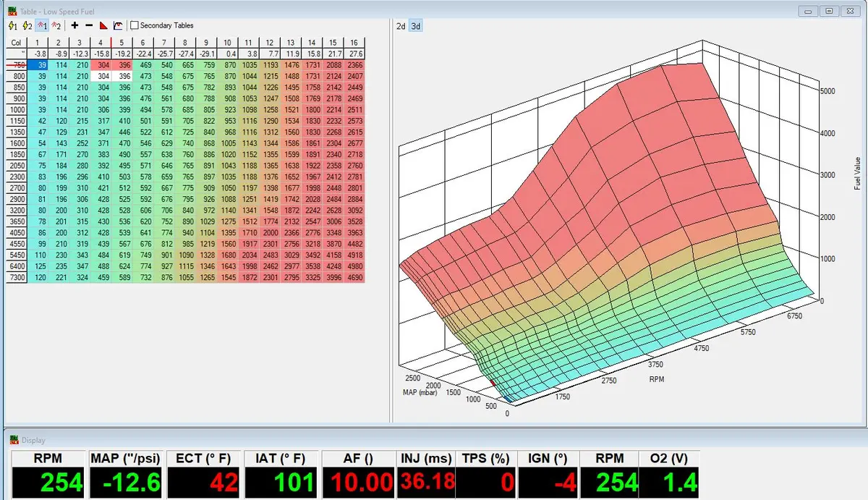868x500 pixels.
Task: Click fuel cell value 3029
Action: point(291,254)
